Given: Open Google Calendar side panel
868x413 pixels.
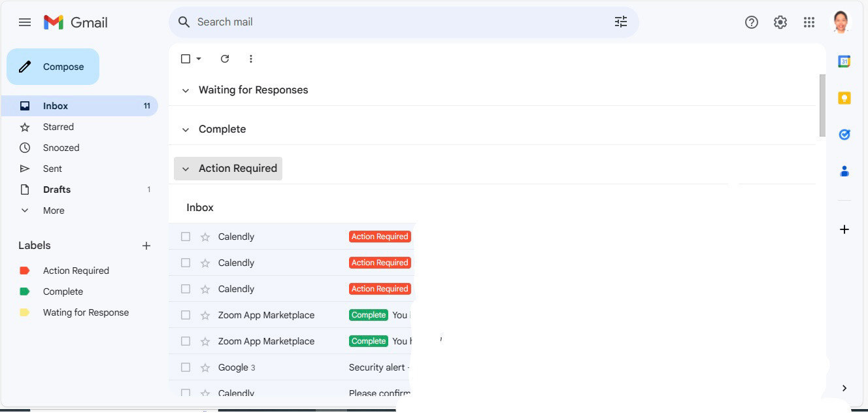Looking at the screenshot, I should pyautogui.click(x=844, y=61).
